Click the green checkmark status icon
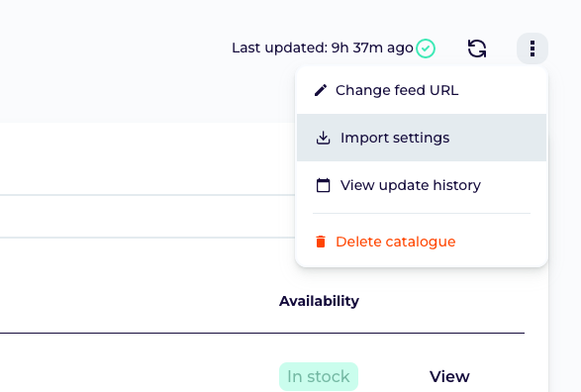This screenshot has height=392, width=581. point(426,49)
